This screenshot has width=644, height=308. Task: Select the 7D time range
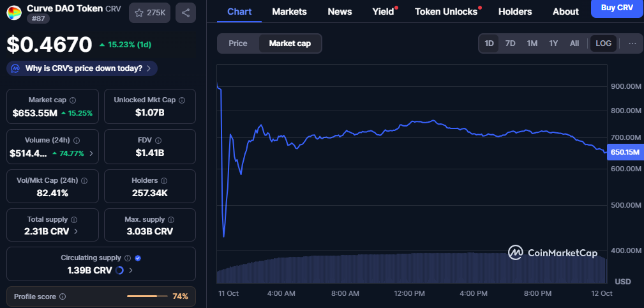point(511,43)
